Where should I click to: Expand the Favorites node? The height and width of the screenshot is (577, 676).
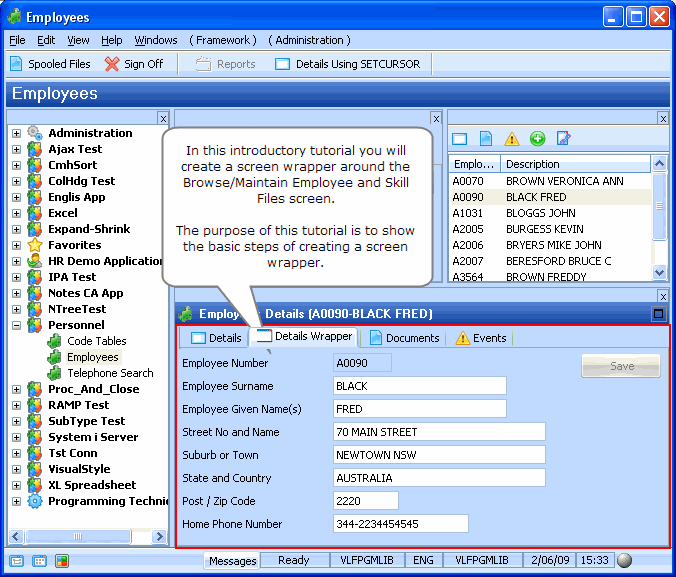coord(16,245)
